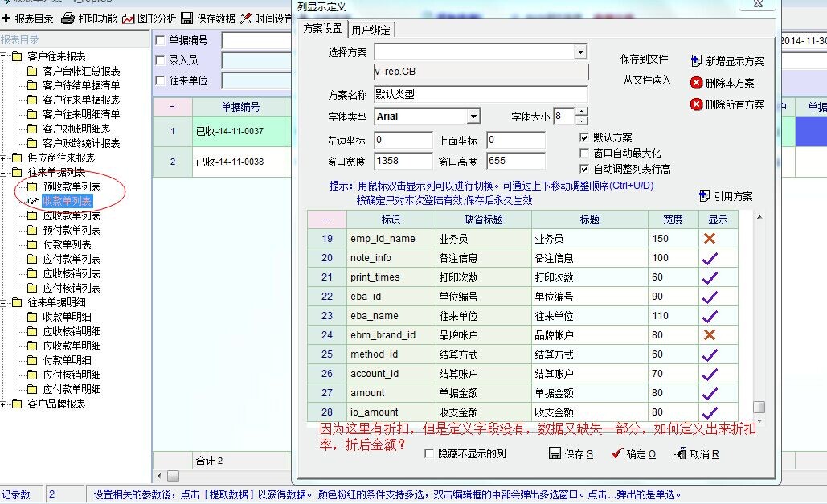Click the 打印功能 printer icon
The width and height of the screenshot is (827, 504).
point(68,18)
